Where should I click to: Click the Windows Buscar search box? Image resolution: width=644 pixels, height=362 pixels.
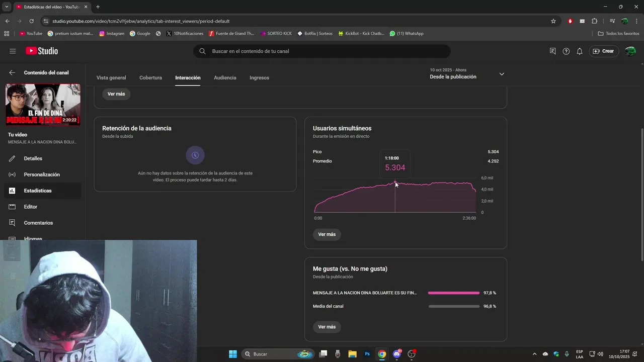(x=278, y=354)
